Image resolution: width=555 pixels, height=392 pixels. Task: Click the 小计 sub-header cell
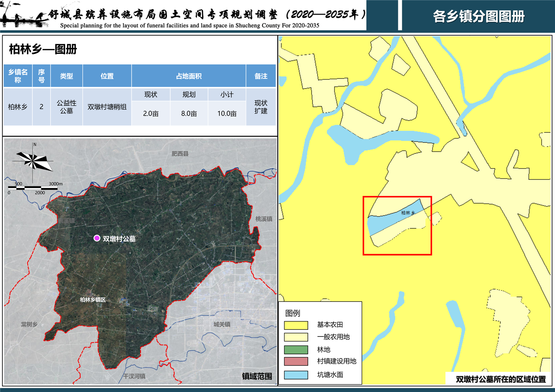point(227,95)
